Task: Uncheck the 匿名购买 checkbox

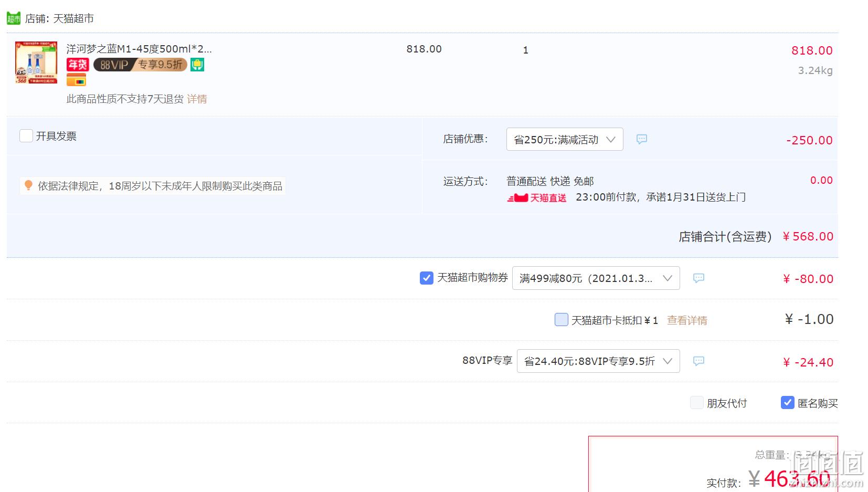Action: tap(787, 402)
